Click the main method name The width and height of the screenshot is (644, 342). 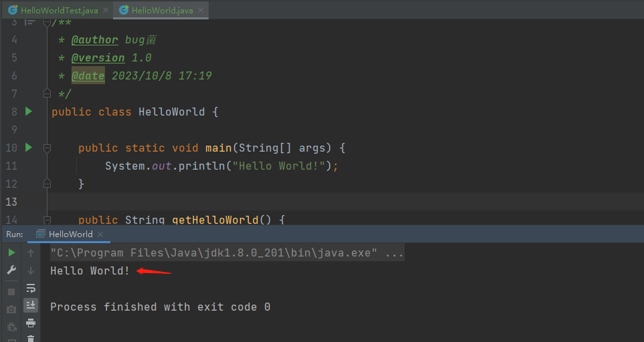click(x=219, y=148)
